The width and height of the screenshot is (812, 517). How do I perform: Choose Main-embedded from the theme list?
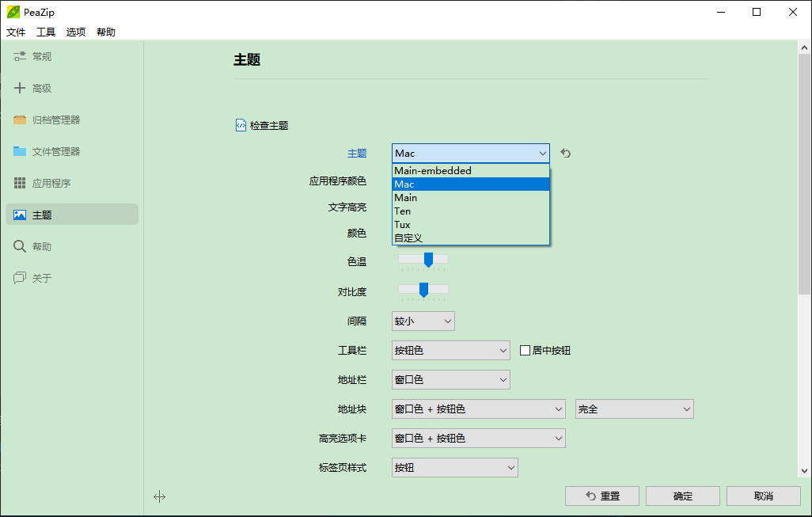[x=471, y=170]
